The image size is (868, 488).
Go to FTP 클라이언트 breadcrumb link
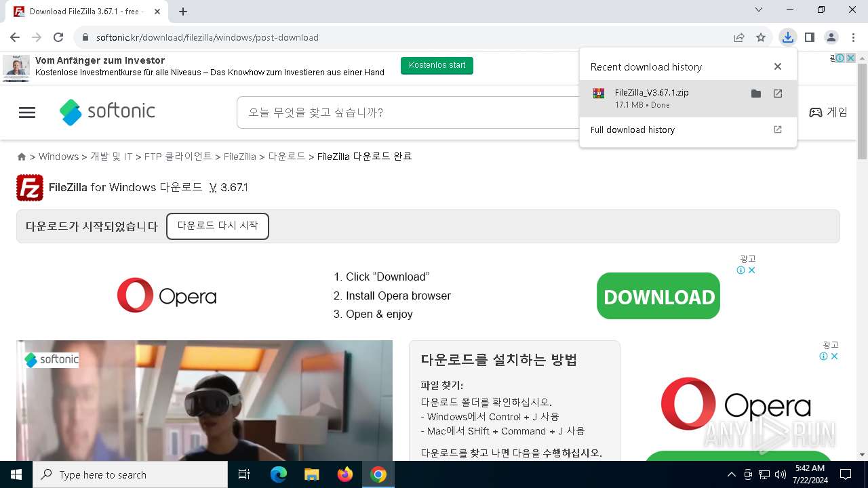tap(178, 157)
